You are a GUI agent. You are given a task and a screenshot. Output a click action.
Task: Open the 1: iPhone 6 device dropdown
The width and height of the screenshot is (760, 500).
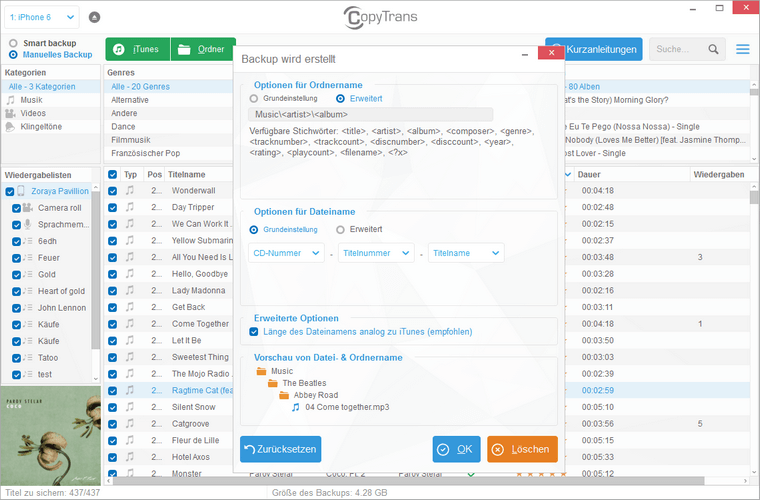click(x=42, y=17)
